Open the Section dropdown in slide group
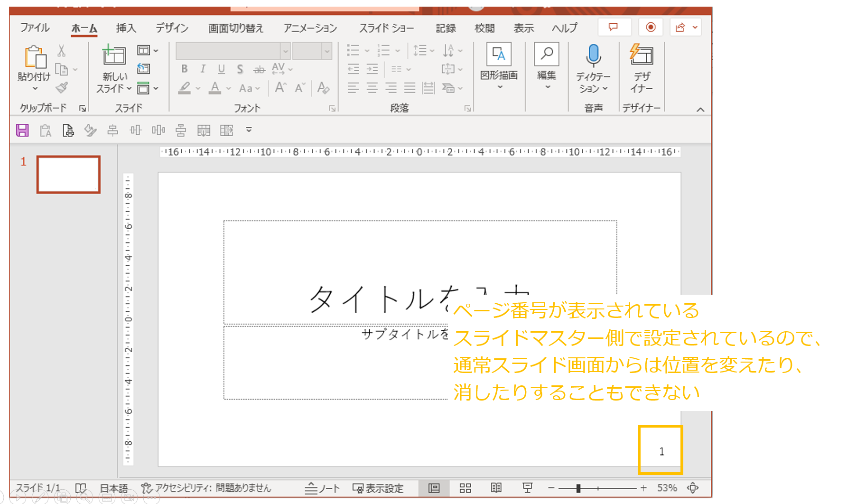The image size is (847, 504). (148, 88)
